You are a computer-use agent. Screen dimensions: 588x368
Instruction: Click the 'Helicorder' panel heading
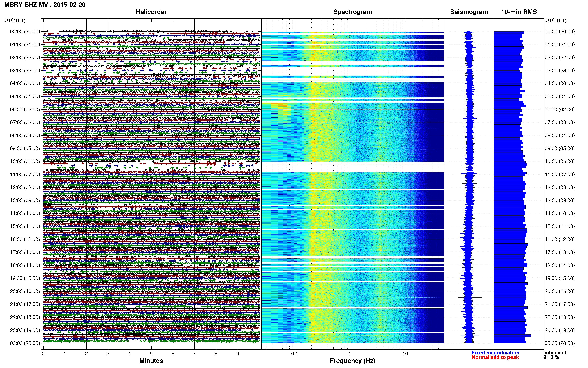pos(151,12)
